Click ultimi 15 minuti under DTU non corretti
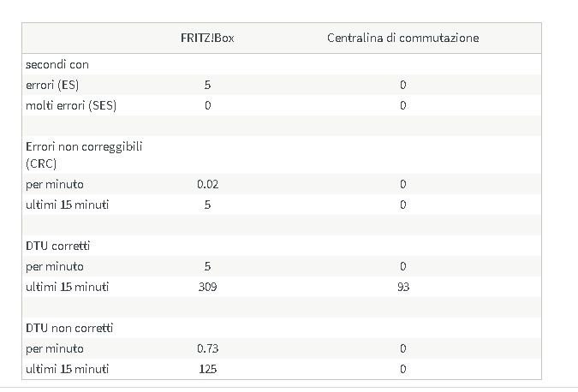This screenshot has height=392, width=578. click(x=67, y=369)
